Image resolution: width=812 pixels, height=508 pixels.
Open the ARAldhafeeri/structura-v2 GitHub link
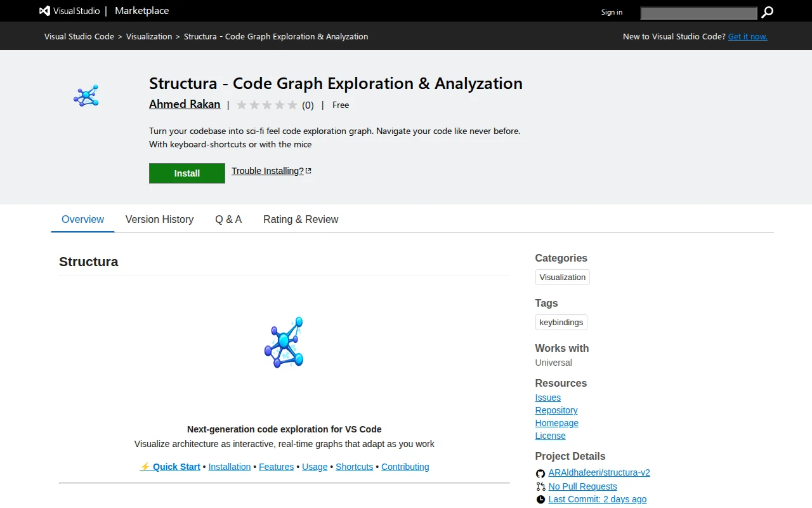(x=599, y=472)
